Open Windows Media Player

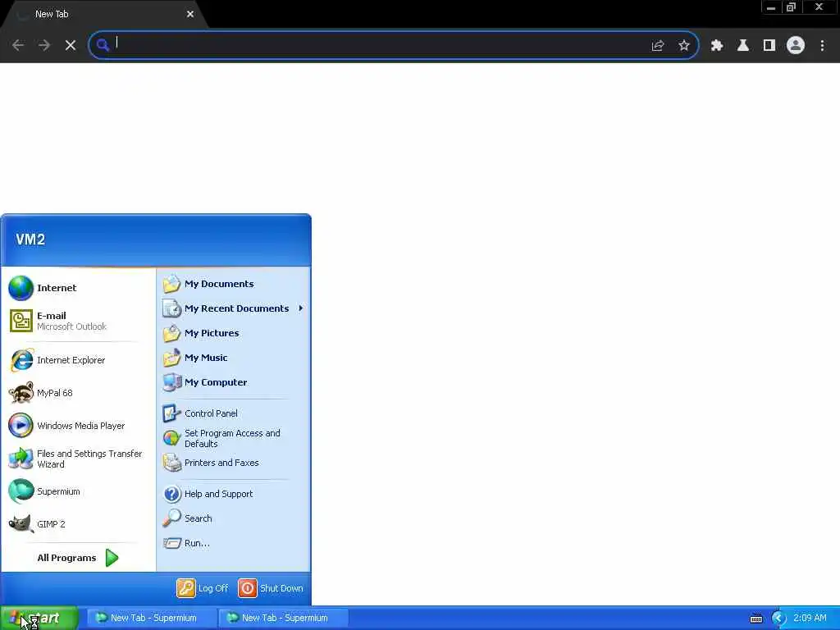pos(78,426)
